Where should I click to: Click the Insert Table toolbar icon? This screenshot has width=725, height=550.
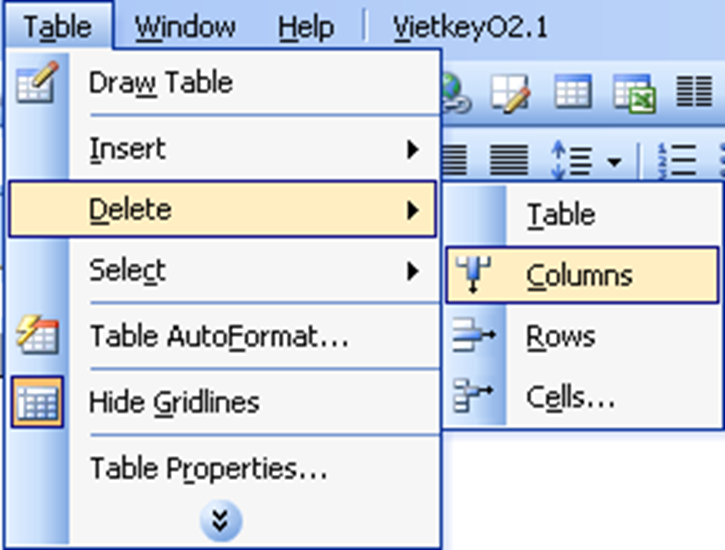572,93
